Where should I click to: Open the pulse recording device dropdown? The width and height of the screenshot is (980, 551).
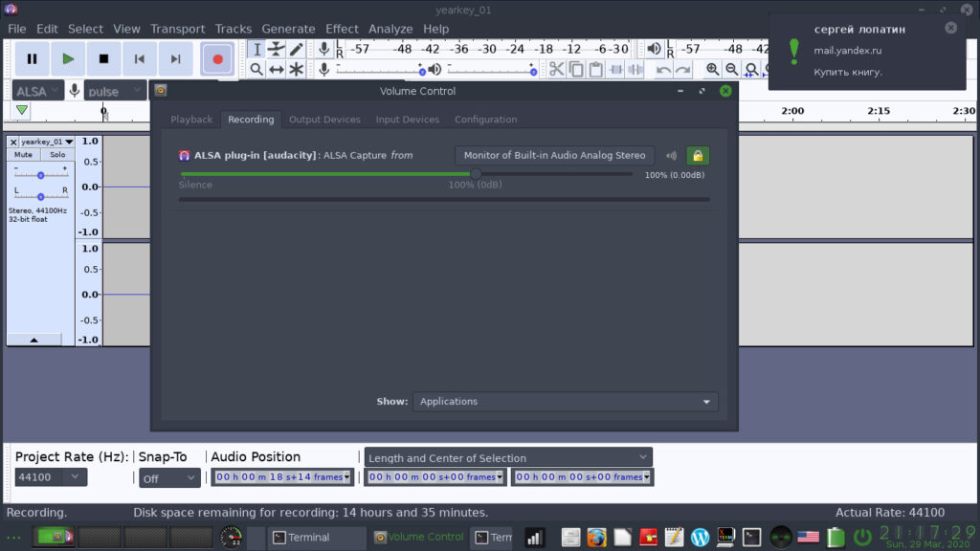coord(115,91)
